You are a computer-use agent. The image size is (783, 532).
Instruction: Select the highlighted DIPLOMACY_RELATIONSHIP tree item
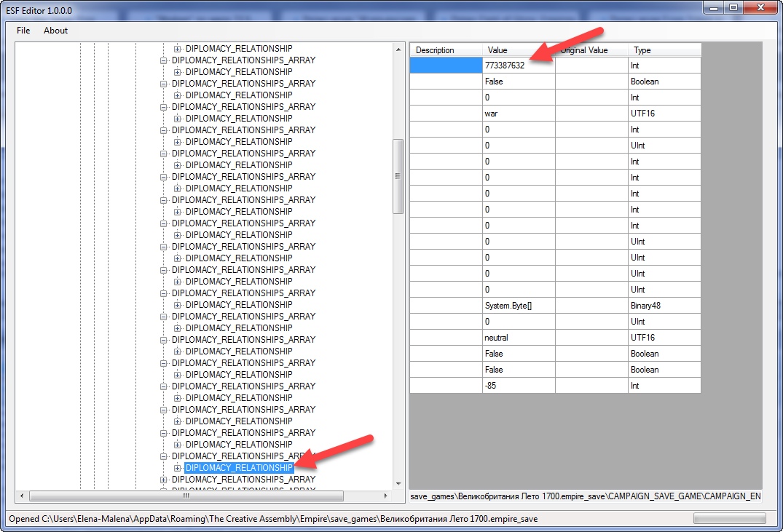[x=239, y=468]
